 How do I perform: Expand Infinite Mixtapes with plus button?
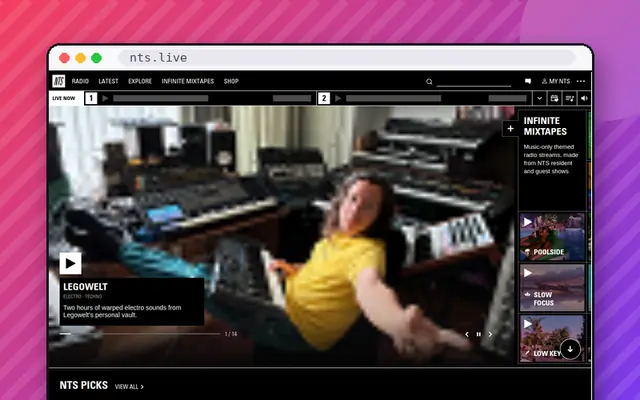[510, 129]
